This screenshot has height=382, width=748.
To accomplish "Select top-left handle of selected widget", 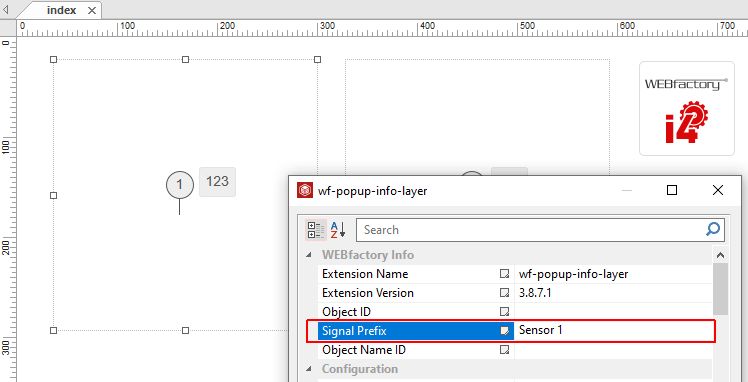I will 53,60.
